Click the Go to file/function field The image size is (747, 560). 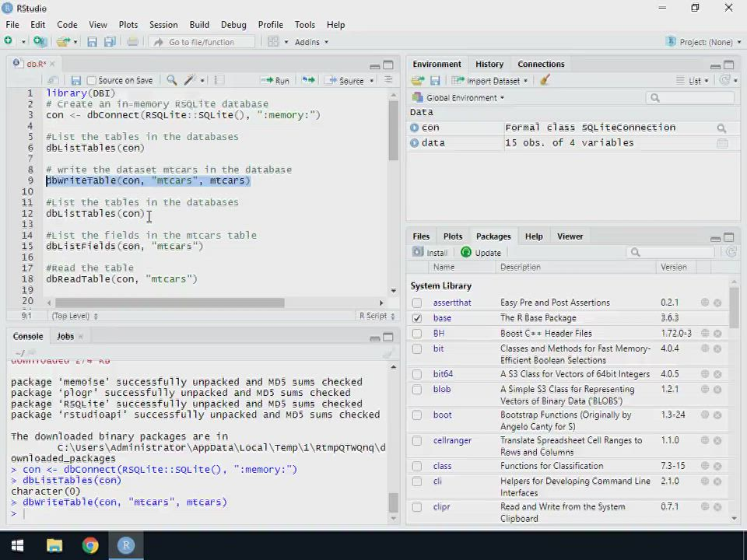pos(201,42)
